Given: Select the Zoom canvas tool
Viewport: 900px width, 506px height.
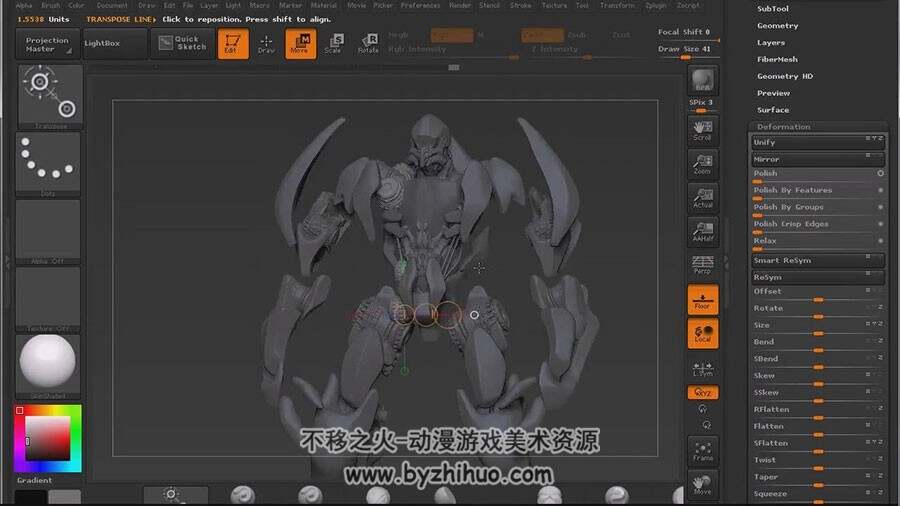Looking at the screenshot, I should (703, 164).
